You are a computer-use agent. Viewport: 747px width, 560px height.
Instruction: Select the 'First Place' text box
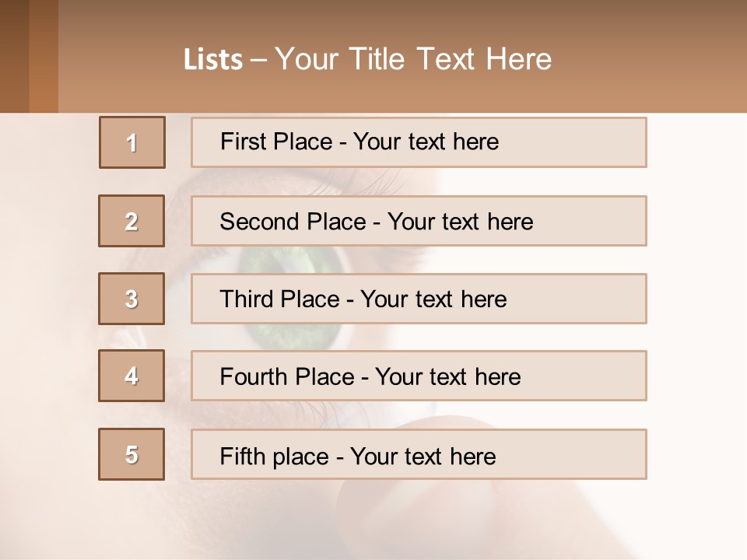(x=419, y=142)
